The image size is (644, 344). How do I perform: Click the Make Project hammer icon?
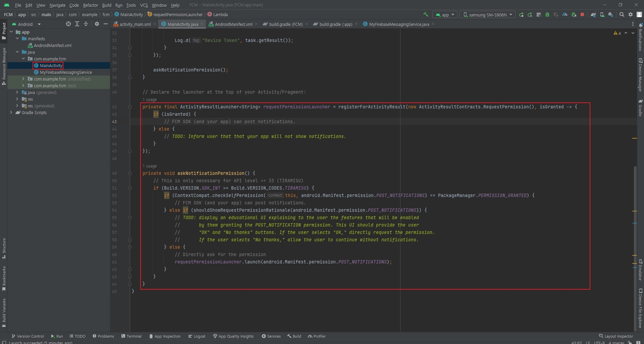click(x=426, y=14)
